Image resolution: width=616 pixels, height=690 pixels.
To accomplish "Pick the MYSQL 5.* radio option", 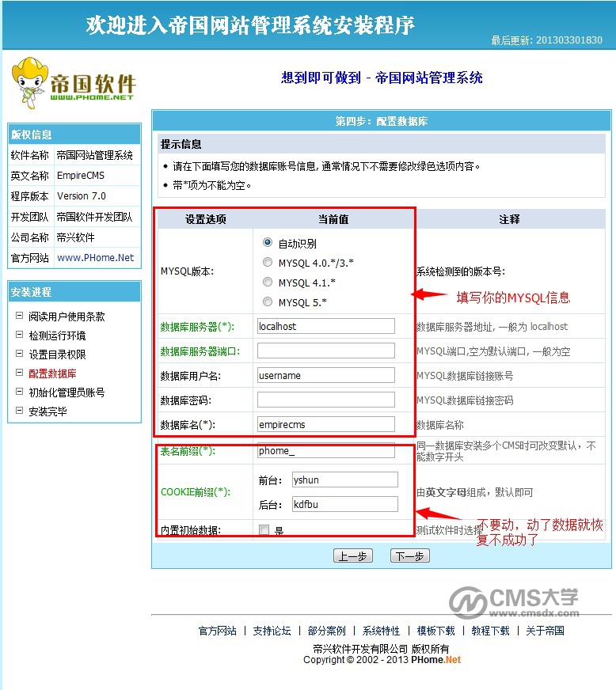I will click(x=268, y=301).
